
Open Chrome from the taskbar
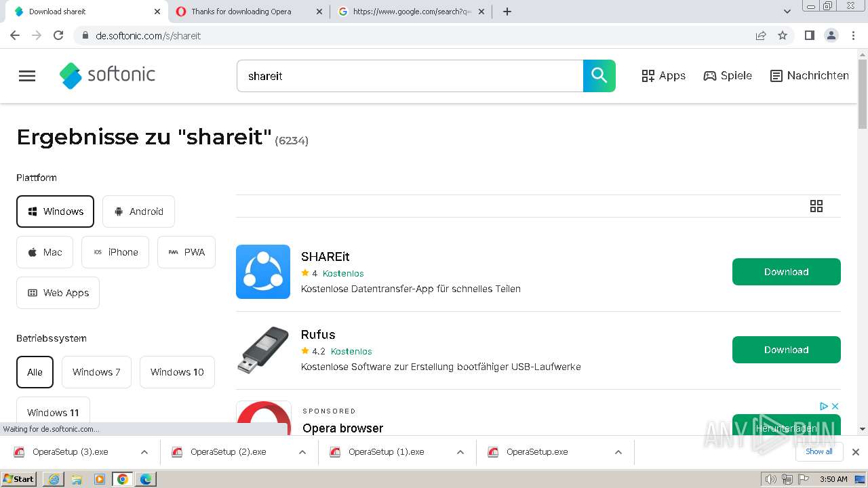point(123,479)
